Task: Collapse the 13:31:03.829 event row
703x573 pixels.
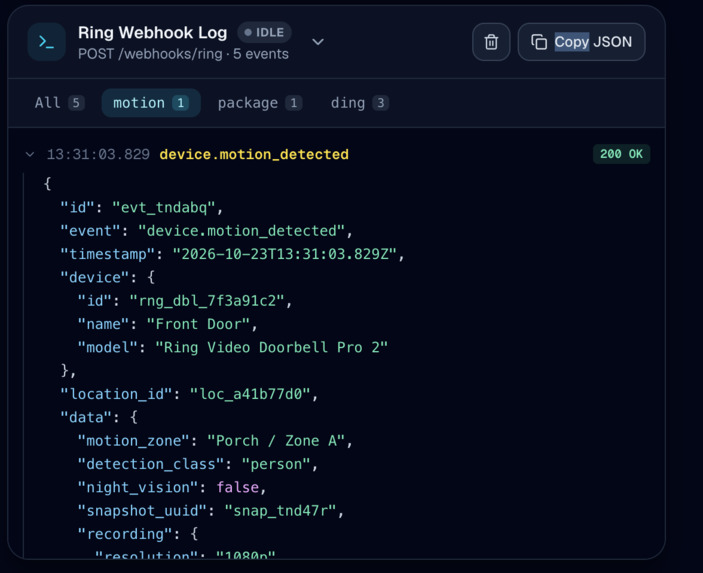Action: click(x=30, y=155)
